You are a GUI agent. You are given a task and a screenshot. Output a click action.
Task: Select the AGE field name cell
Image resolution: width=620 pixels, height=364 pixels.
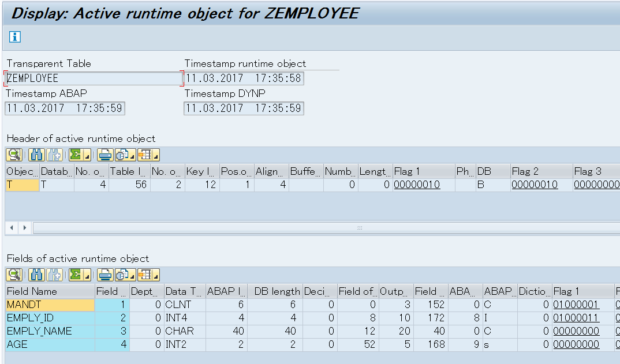pos(50,344)
